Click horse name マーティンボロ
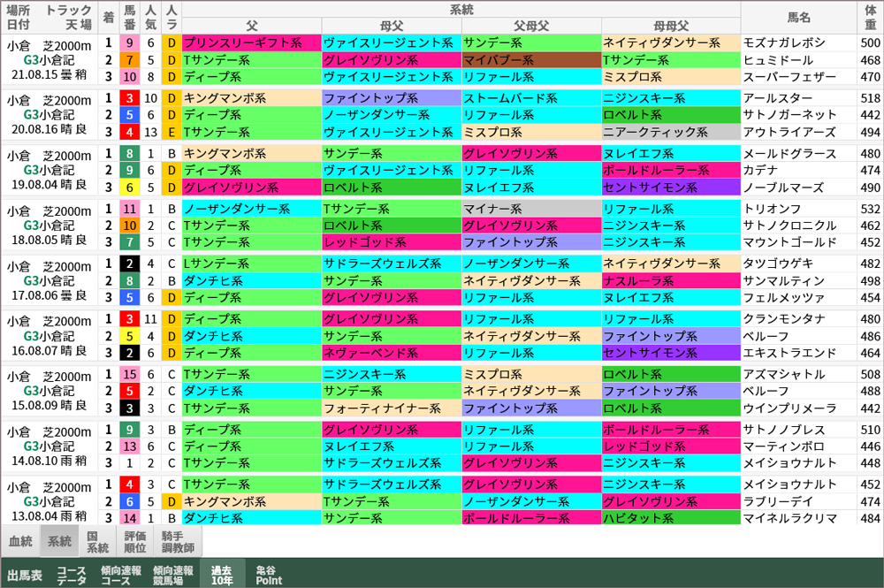This screenshot has width=884, height=588. pos(783,447)
